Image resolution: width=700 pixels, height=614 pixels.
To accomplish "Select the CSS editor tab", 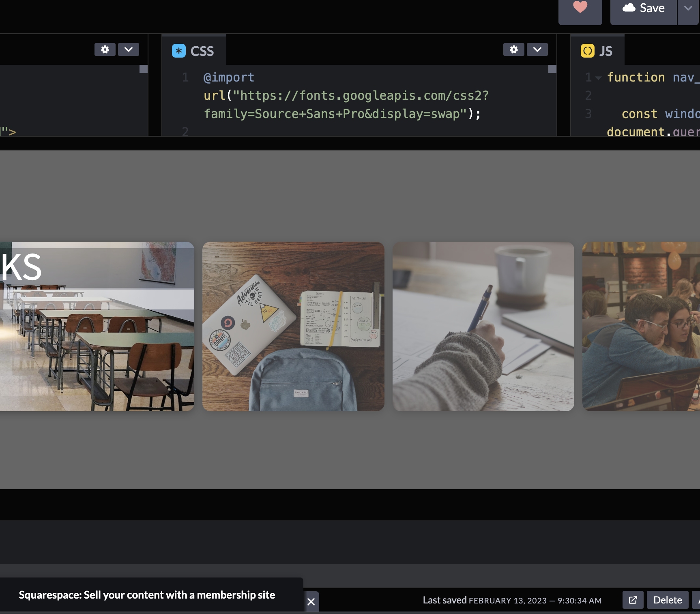I will pos(194,50).
